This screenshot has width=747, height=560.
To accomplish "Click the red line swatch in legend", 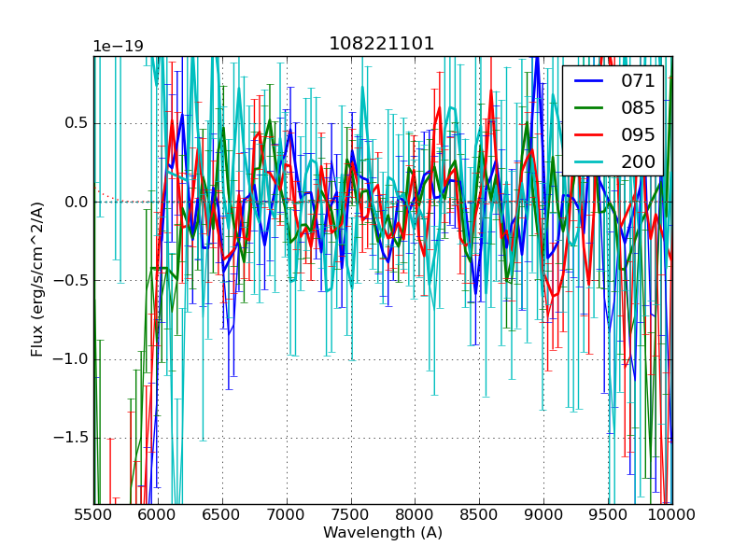I will (x=588, y=135).
